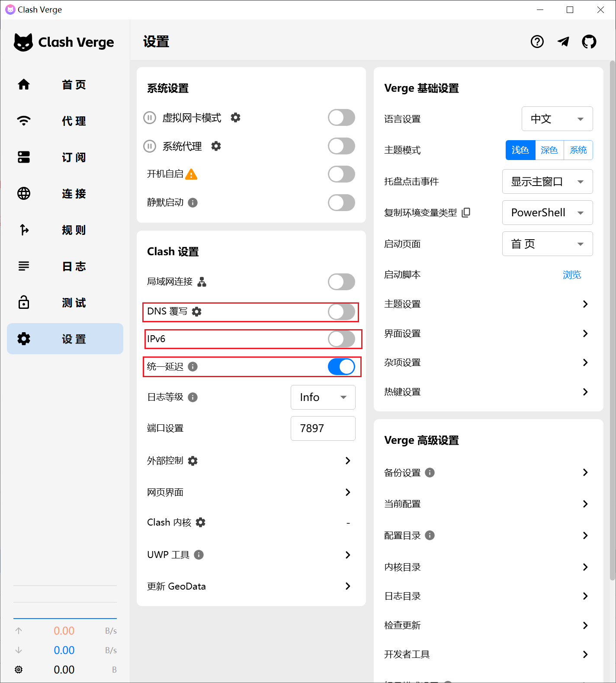Open the 网页界面 row

pyautogui.click(x=251, y=492)
